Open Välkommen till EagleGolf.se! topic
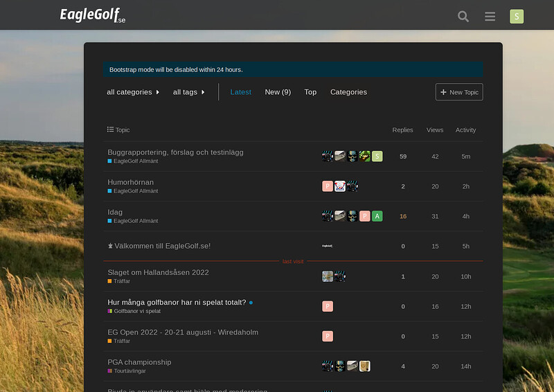Screen dimensions: 554x392 point(162,246)
